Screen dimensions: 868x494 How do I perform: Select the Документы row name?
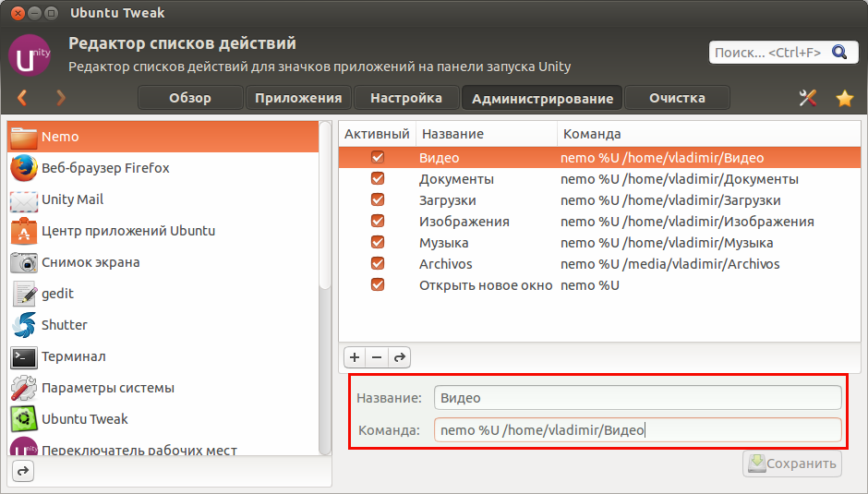(x=456, y=179)
